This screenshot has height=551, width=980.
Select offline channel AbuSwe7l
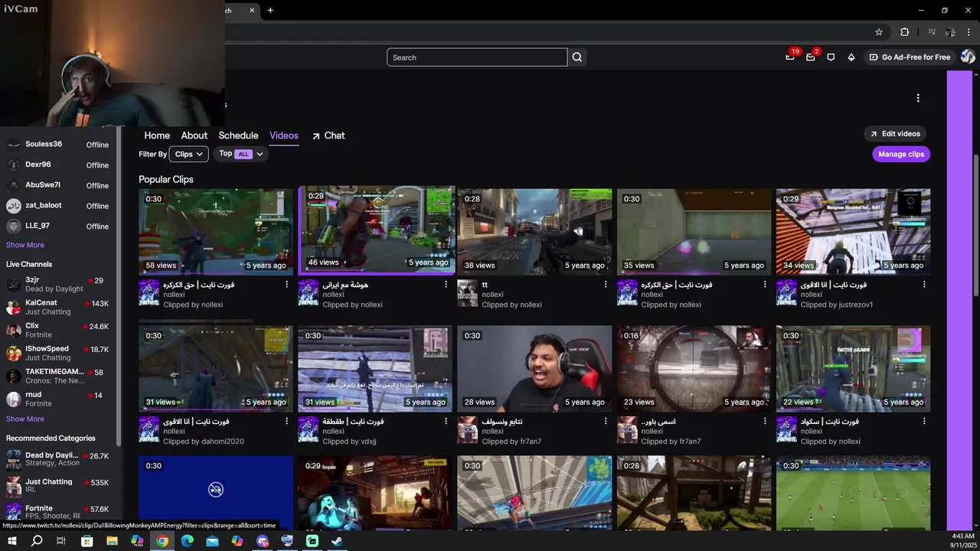(58, 185)
